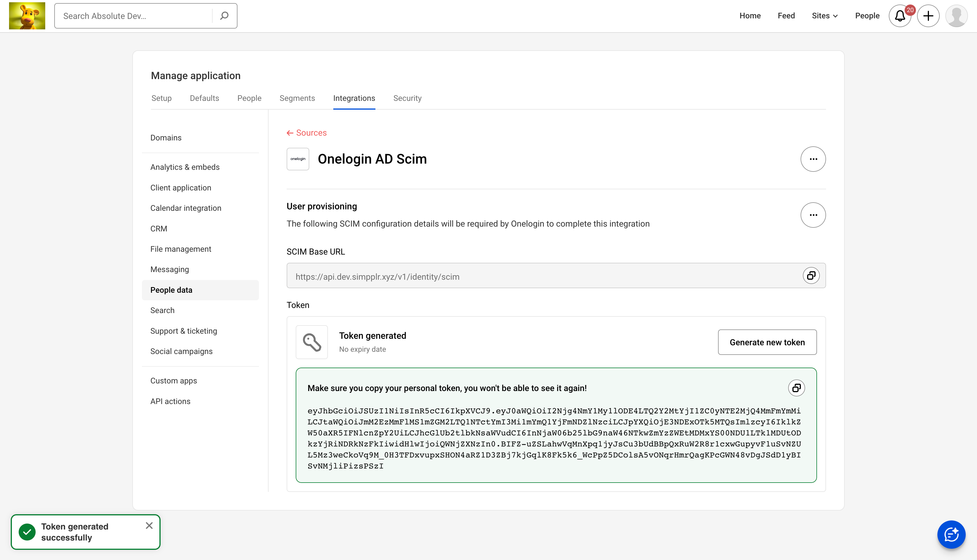The height and width of the screenshot is (560, 977).
Task: Copy the SCIM Base URL
Action: [811, 275]
